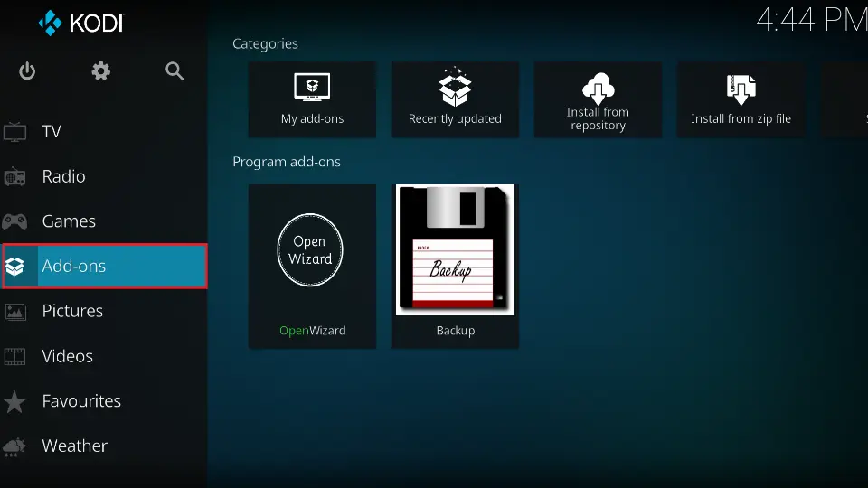
Task: Open Favourites from the sidebar
Action: click(x=104, y=400)
